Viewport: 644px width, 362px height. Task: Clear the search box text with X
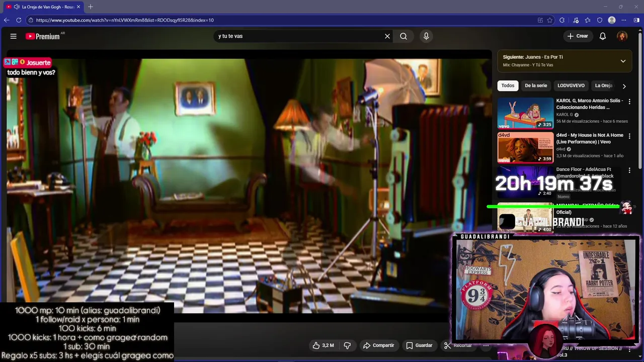pyautogui.click(x=387, y=36)
